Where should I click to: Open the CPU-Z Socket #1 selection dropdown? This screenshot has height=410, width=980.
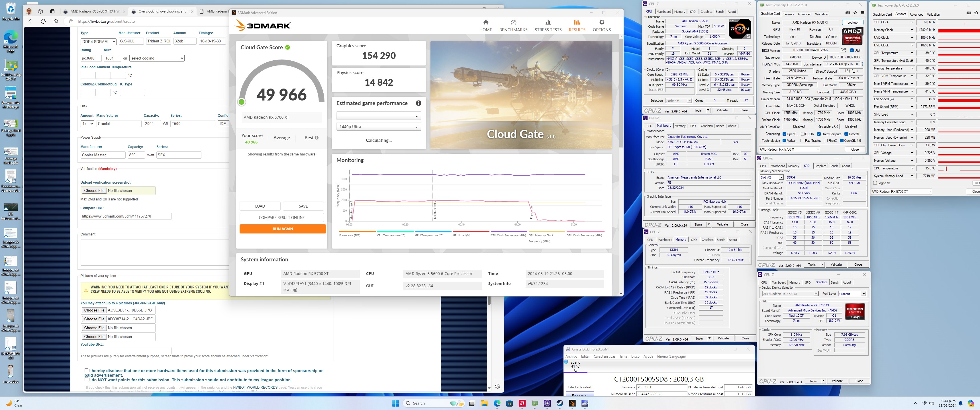point(678,101)
